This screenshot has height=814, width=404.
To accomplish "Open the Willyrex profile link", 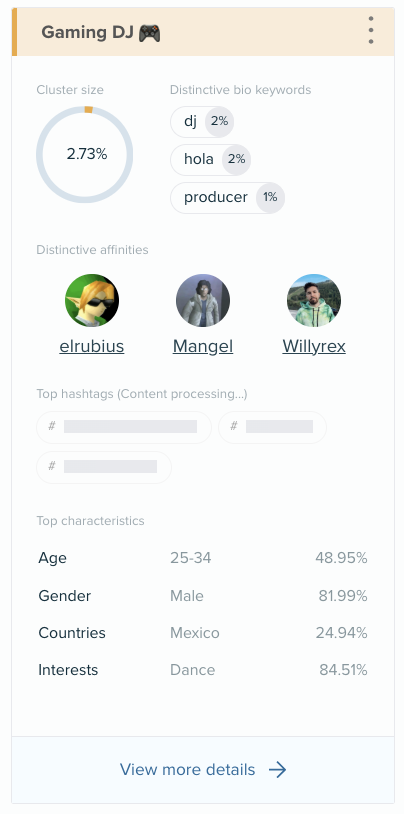I will click(314, 346).
